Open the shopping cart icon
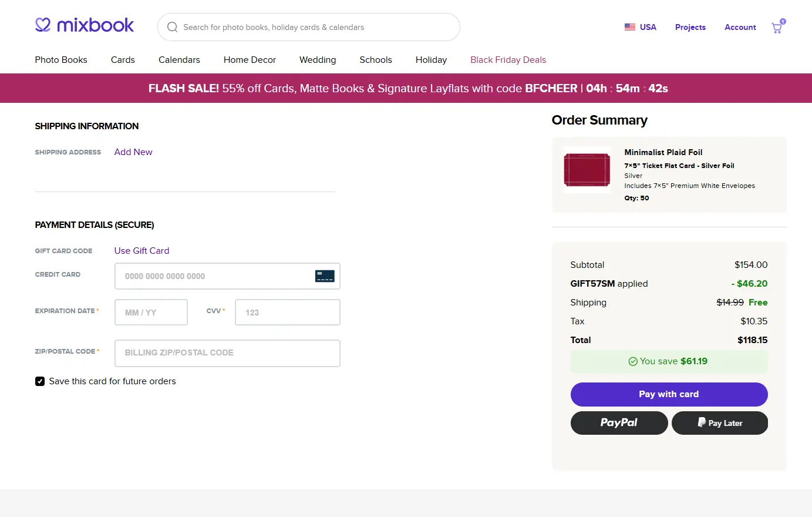This screenshot has height=517, width=812. 777,28
